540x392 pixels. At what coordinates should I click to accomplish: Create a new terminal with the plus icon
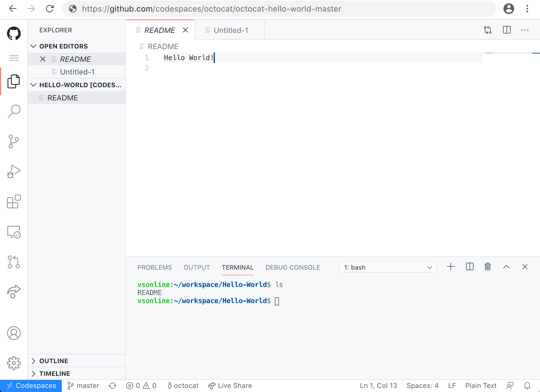tap(451, 267)
